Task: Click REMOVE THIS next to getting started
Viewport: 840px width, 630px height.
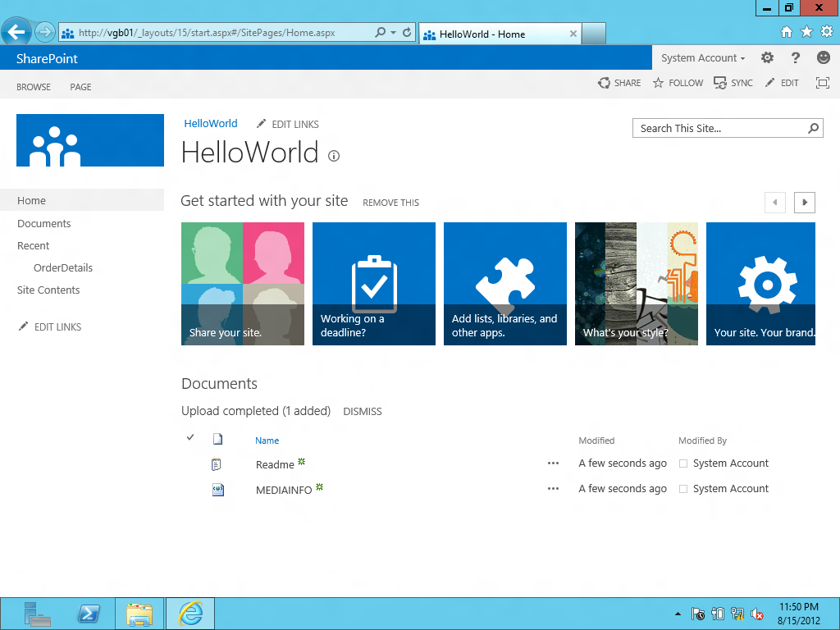Action: [x=390, y=202]
